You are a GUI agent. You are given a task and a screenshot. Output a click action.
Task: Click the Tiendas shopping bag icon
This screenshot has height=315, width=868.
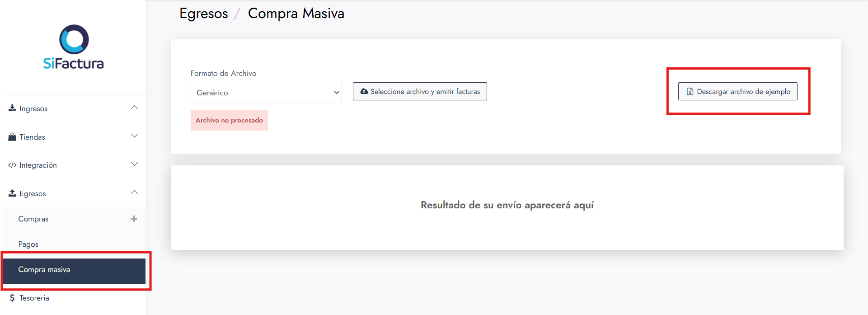[12, 136]
